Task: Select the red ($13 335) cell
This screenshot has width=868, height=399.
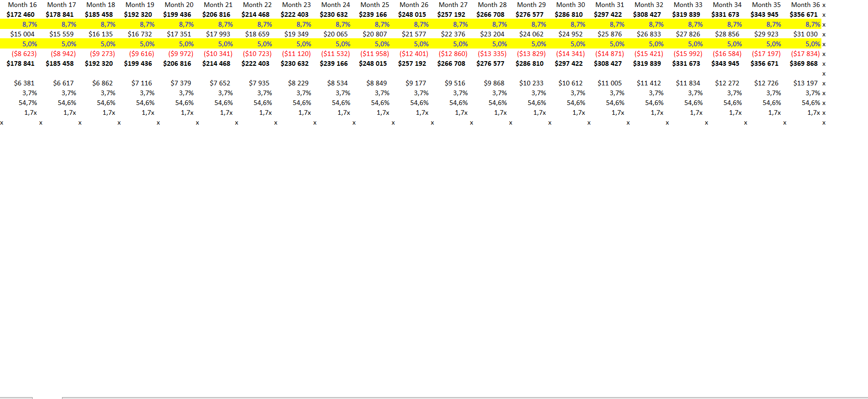Action: click(x=492, y=54)
